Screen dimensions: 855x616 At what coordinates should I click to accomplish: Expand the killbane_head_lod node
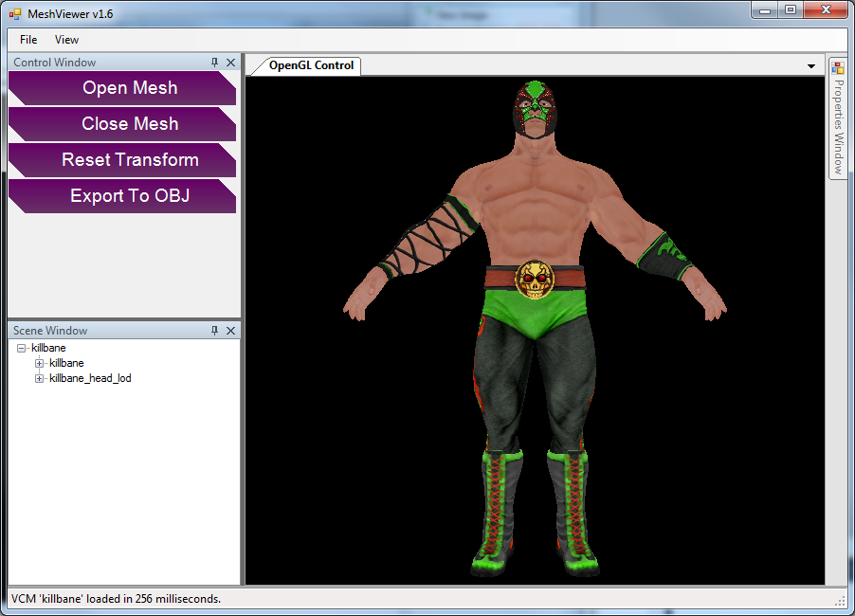(39, 378)
